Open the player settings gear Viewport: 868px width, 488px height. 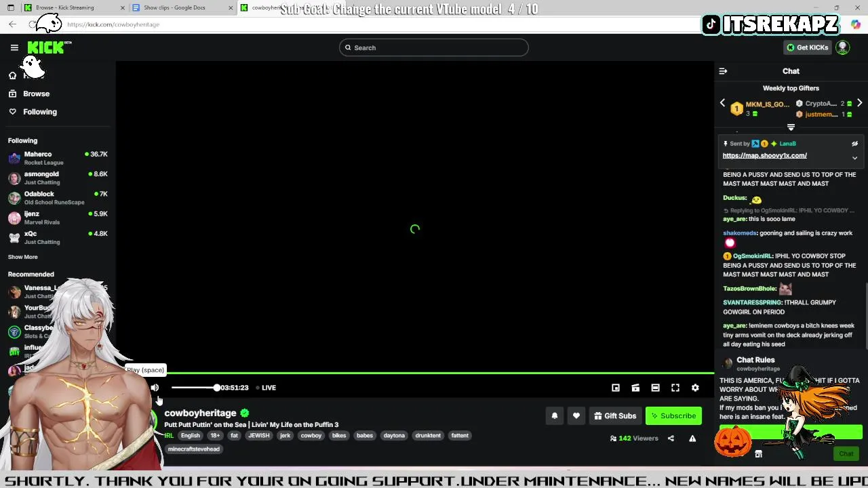695,388
